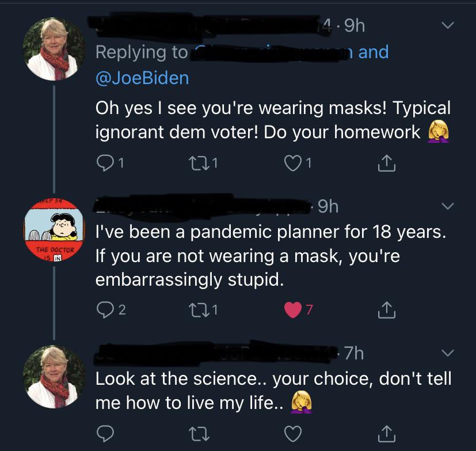Like the 'Do your homework' tweet

coord(292,164)
